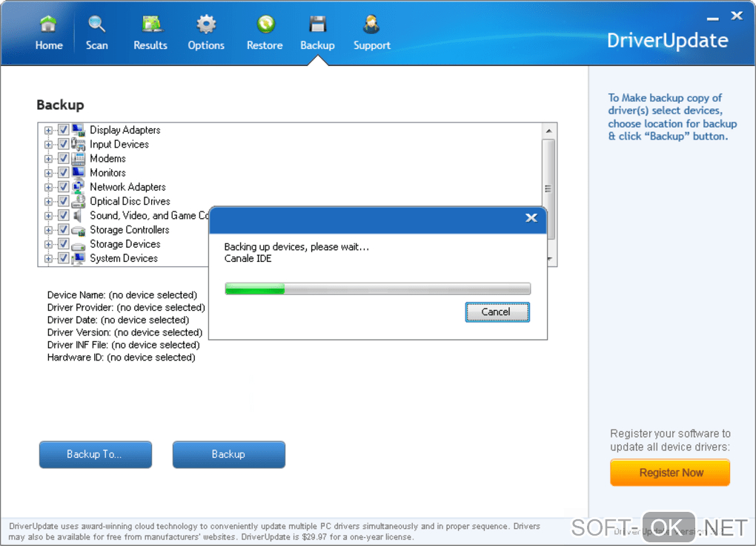
Task: Toggle the Monitors checkbox
Action: point(63,172)
